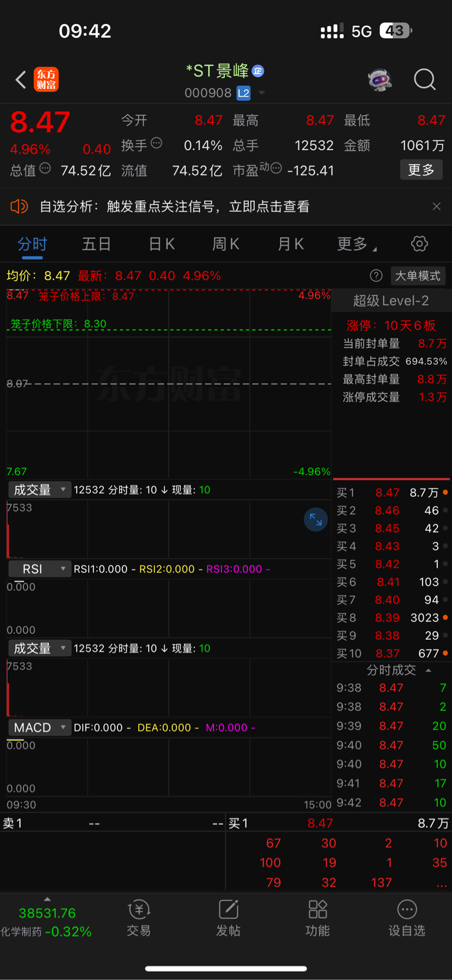Switch to the 月K tab
The height and width of the screenshot is (980, 452).
pos(290,244)
